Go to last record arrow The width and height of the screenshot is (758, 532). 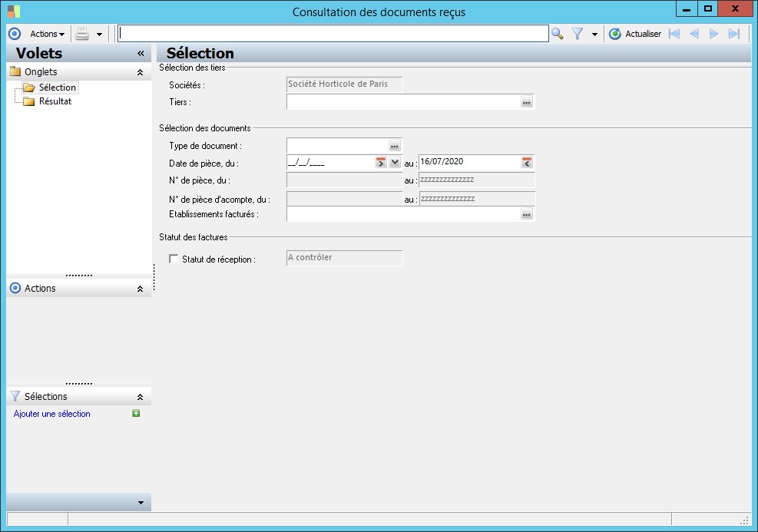pyautogui.click(x=734, y=34)
